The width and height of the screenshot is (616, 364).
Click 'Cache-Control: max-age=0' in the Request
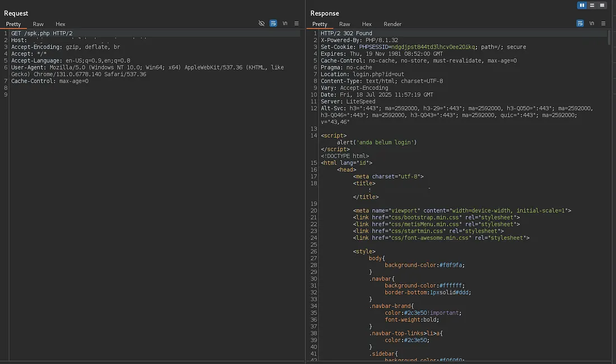coord(50,81)
